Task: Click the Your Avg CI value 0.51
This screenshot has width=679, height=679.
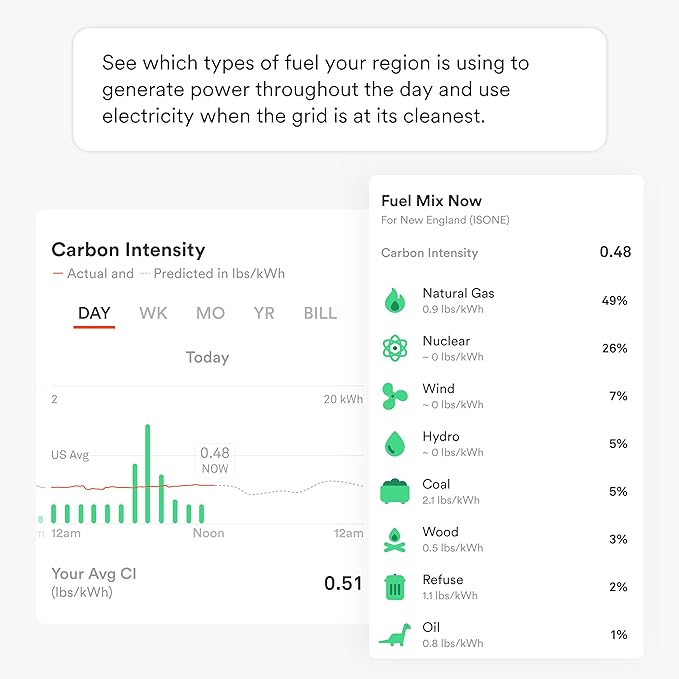Action: pos(343,583)
